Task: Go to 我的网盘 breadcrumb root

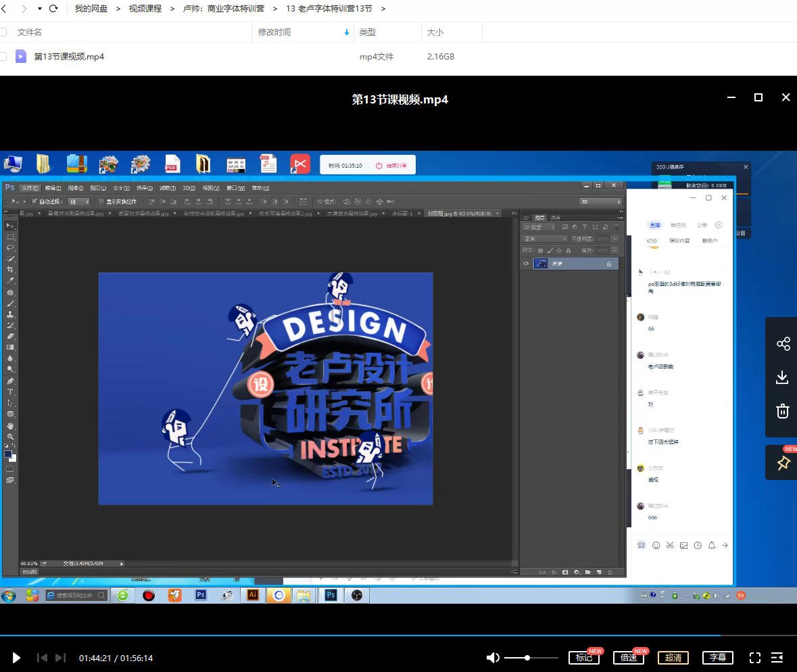Action: pos(91,9)
